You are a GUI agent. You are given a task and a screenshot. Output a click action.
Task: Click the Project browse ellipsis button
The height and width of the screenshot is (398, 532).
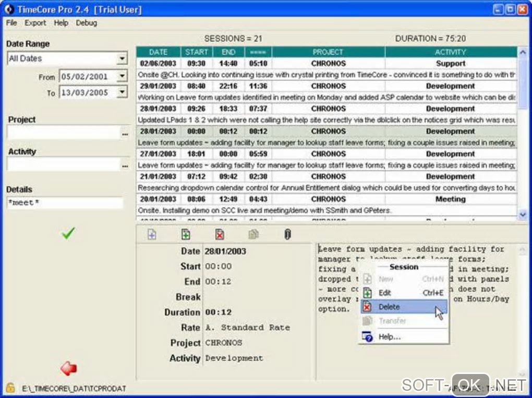(x=125, y=134)
